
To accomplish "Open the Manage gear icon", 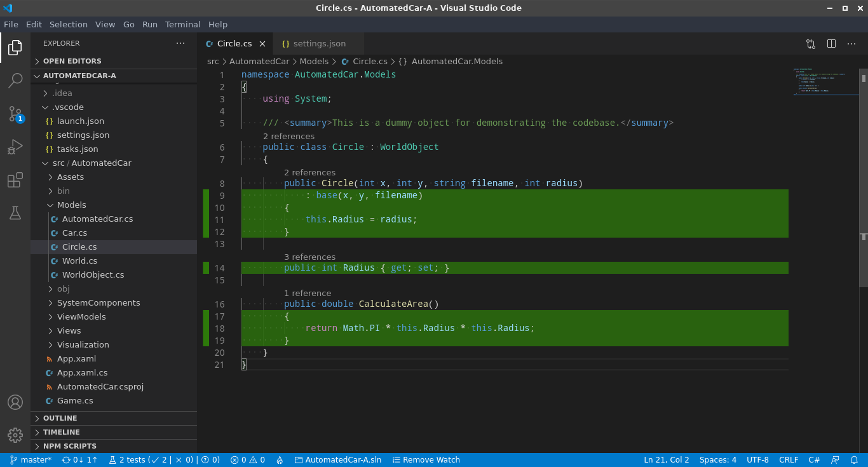I will [15, 435].
